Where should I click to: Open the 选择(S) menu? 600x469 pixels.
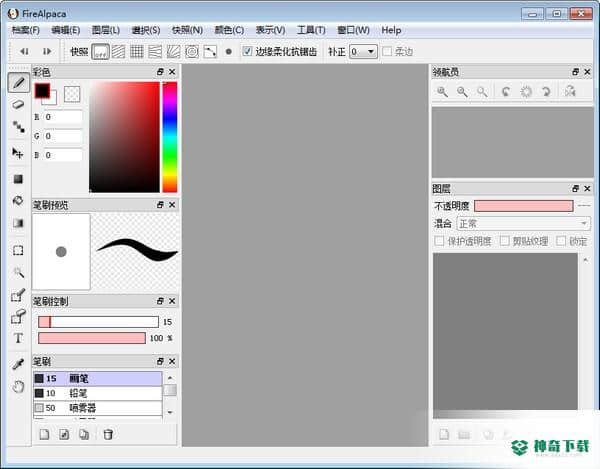(146, 30)
